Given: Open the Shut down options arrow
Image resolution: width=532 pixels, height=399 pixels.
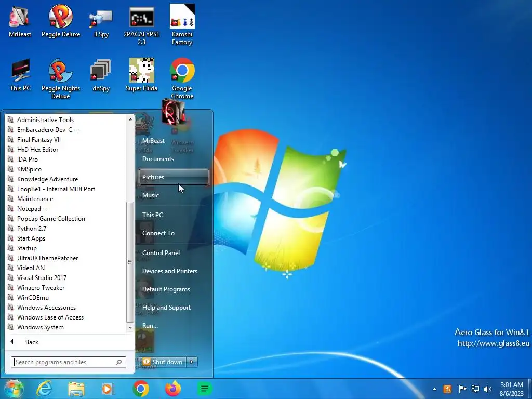Looking at the screenshot, I should pos(192,362).
